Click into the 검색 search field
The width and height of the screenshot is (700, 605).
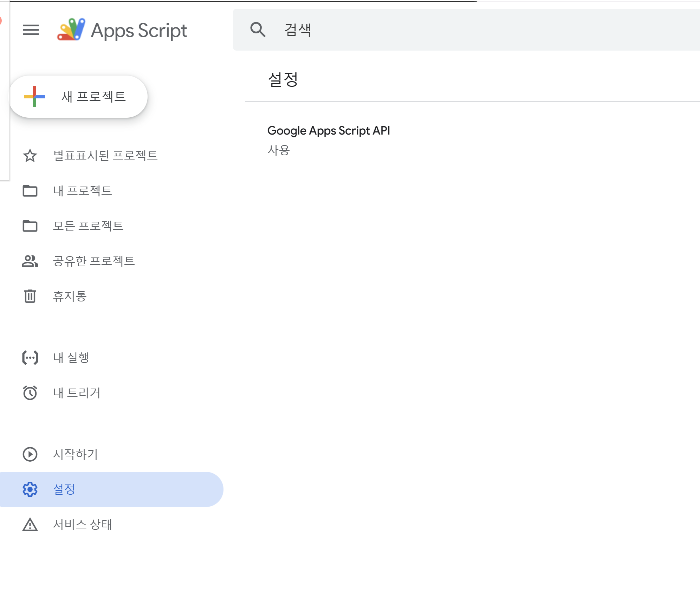457,30
